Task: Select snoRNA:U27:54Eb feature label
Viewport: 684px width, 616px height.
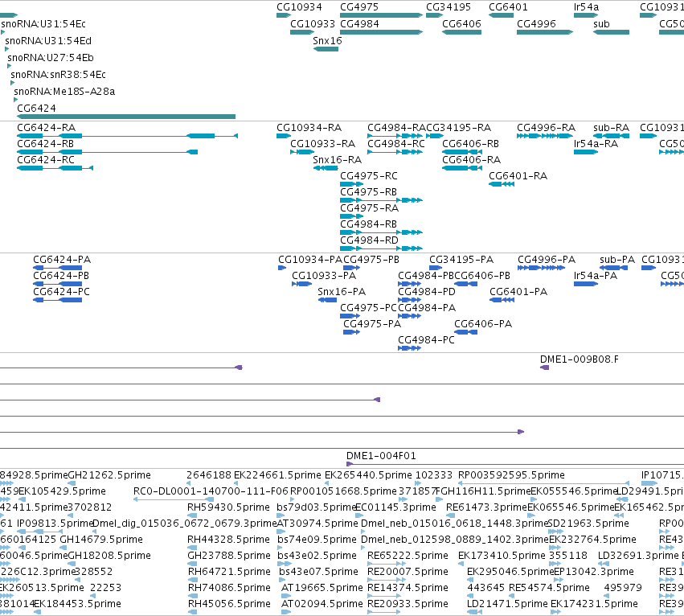Action: (51, 58)
